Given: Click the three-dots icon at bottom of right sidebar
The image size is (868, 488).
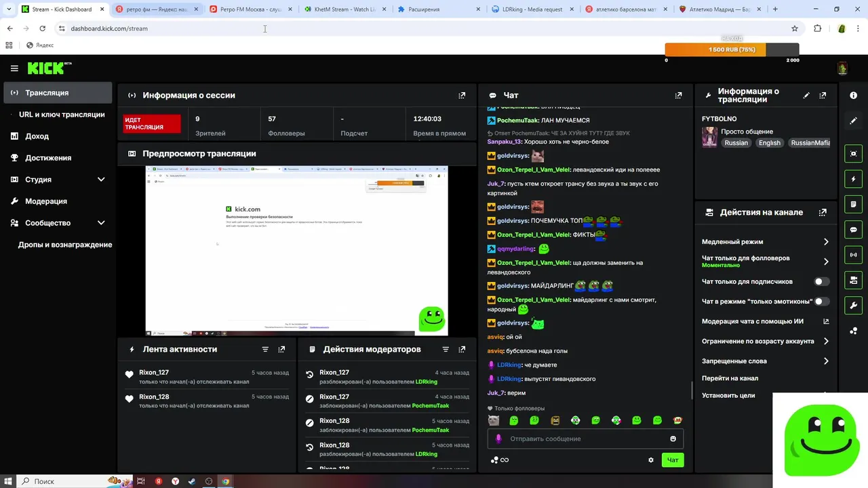Looking at the screenshot, I should click(853, 331).
